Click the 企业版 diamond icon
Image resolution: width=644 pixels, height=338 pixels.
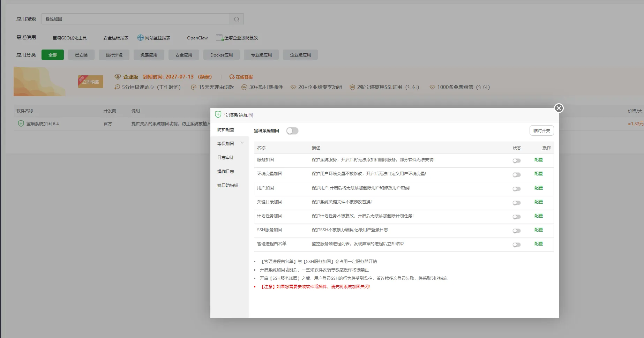pyautogui.click(x=118, y=77)
